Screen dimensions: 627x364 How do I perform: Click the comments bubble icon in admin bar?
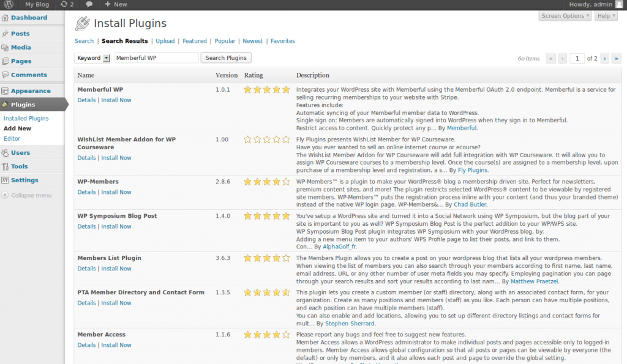click(89, 4)
